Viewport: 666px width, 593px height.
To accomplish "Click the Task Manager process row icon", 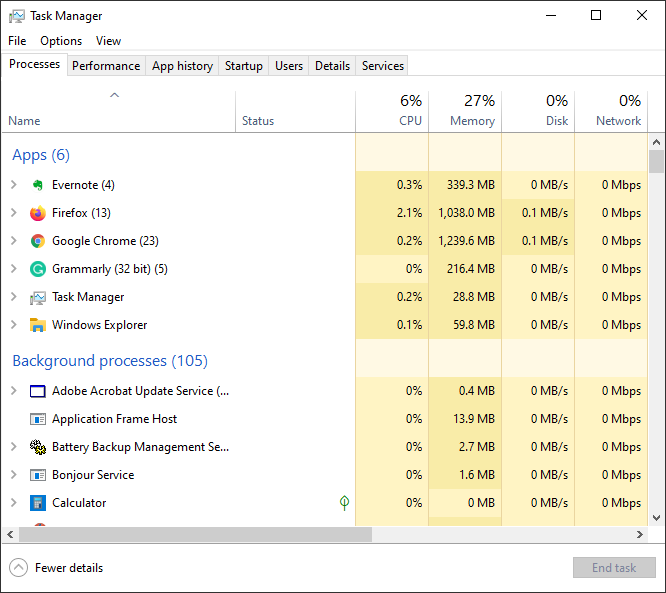I will click(38, 298).
